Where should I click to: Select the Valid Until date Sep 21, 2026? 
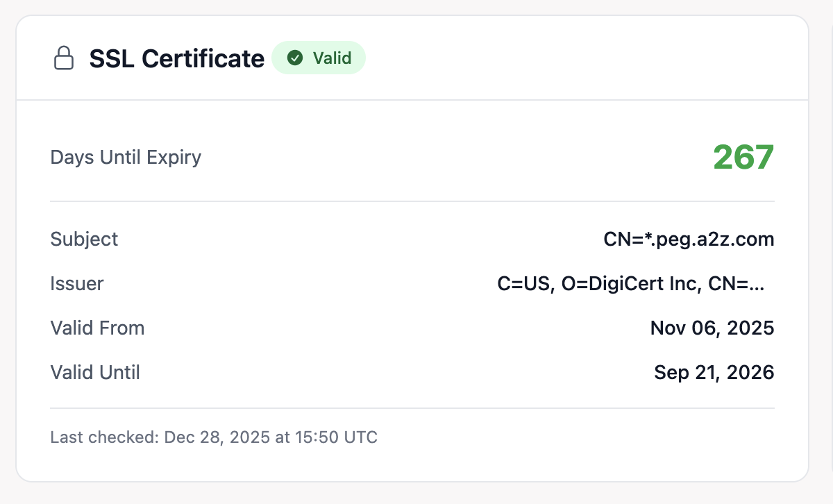(x=714, y=372)
